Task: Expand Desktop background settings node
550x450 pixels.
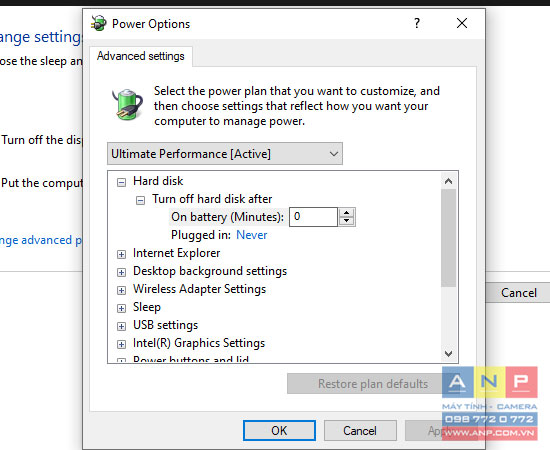Action: tap(121, 272)
